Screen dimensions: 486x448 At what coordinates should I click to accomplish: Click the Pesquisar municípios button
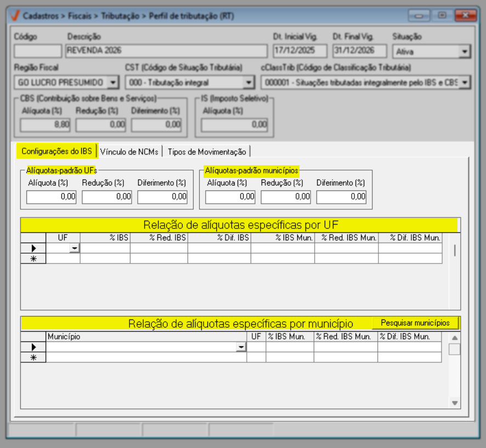pyautogui.click(x=415, y=323)
